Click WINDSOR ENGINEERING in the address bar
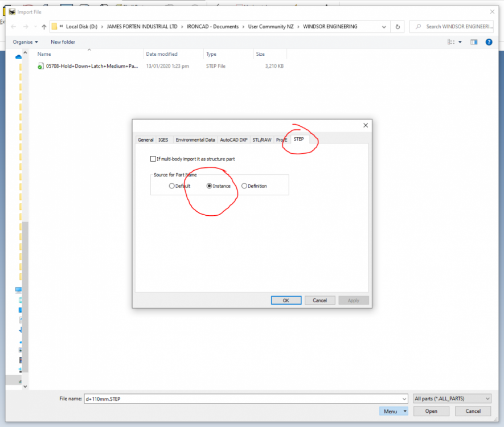This screenshot has width=504, height=427. (x=330, y=27)
